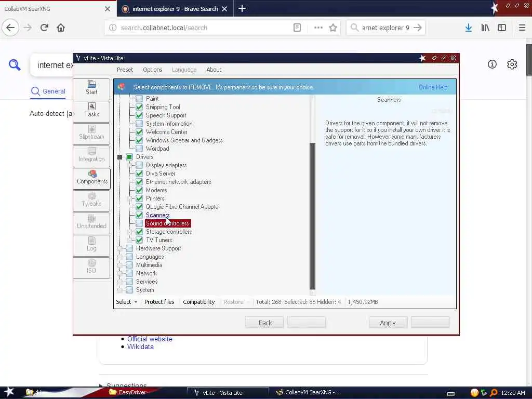The image size is (532, 399).
Task: Click the Apply button in vLite
Action: pyautogui.click(x=388, y=323)
